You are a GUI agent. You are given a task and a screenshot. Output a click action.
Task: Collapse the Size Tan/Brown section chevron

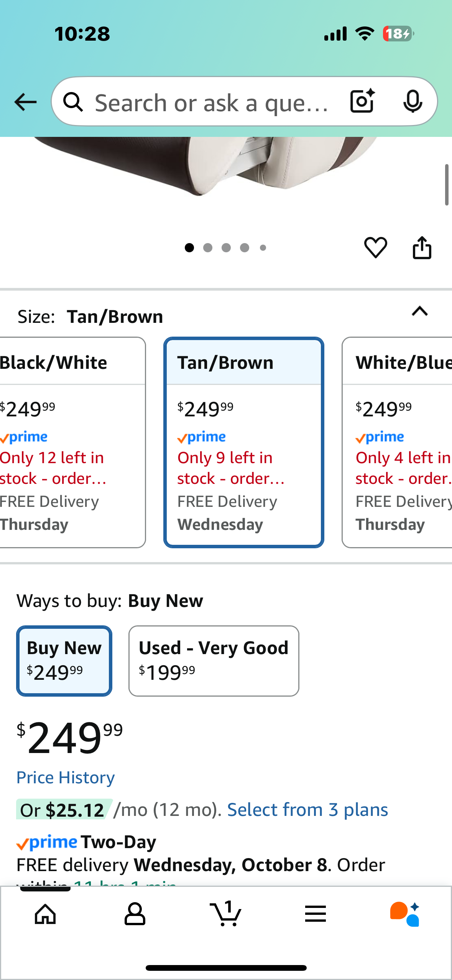tap(419, 311)
